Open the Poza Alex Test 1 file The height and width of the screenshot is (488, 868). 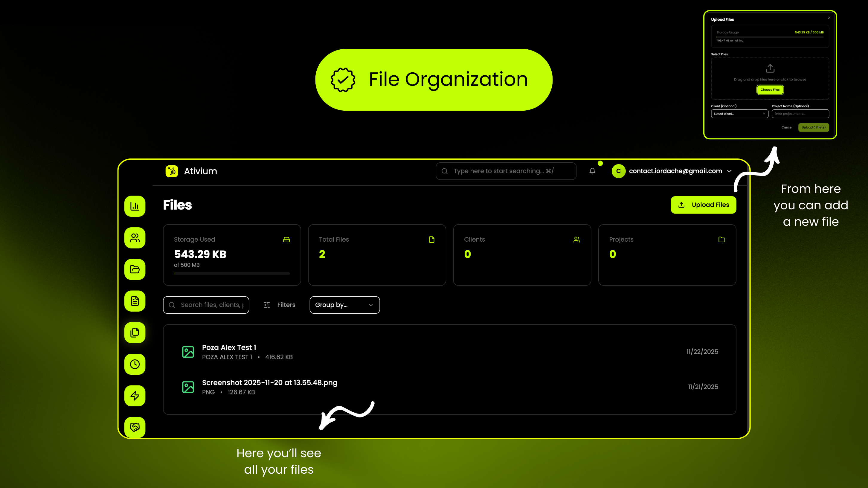point(229,348)
